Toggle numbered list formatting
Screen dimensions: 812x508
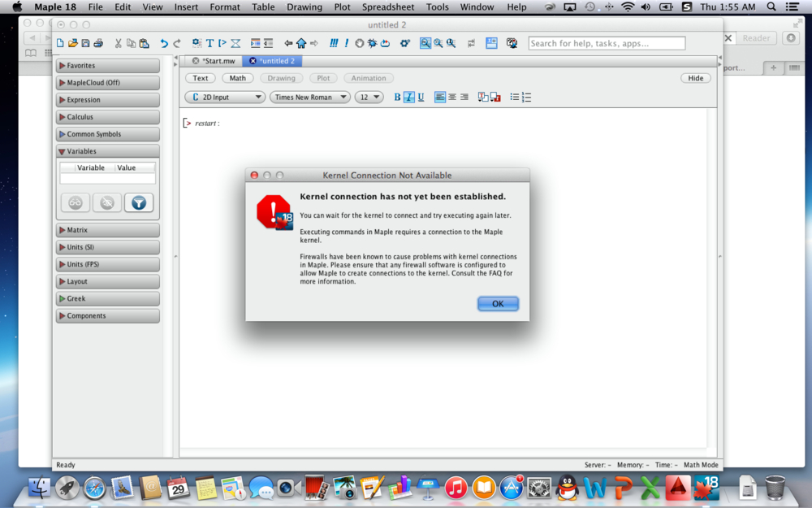point(527,98)
